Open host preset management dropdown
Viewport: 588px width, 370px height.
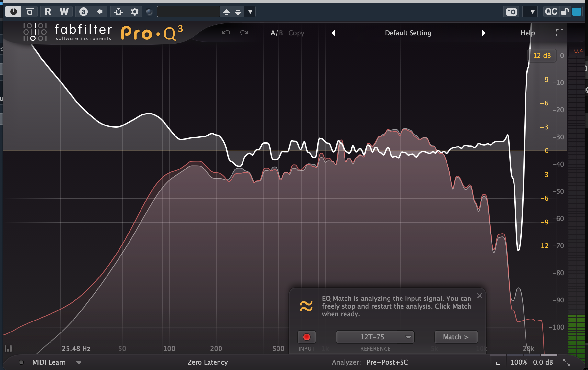(250, 12)
